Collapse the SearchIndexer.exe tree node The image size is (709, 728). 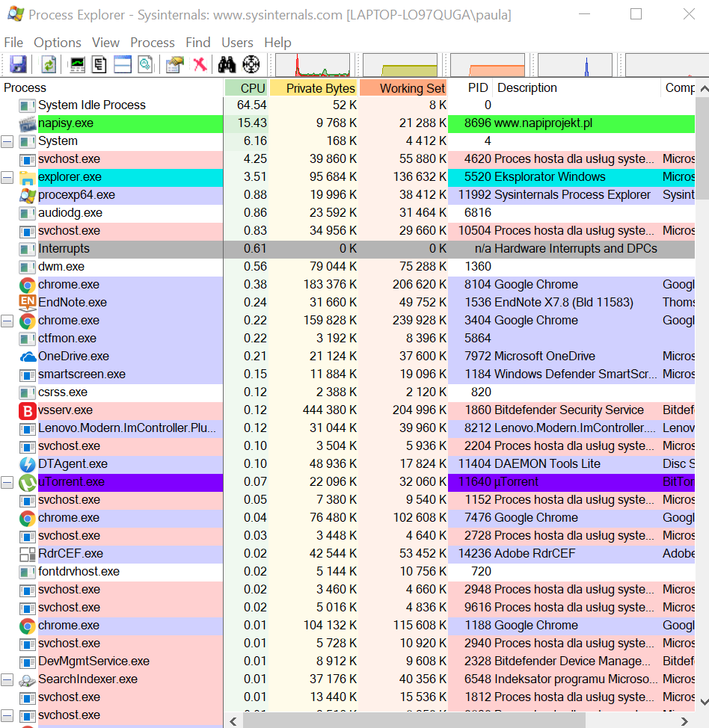(x=7, y=679)
